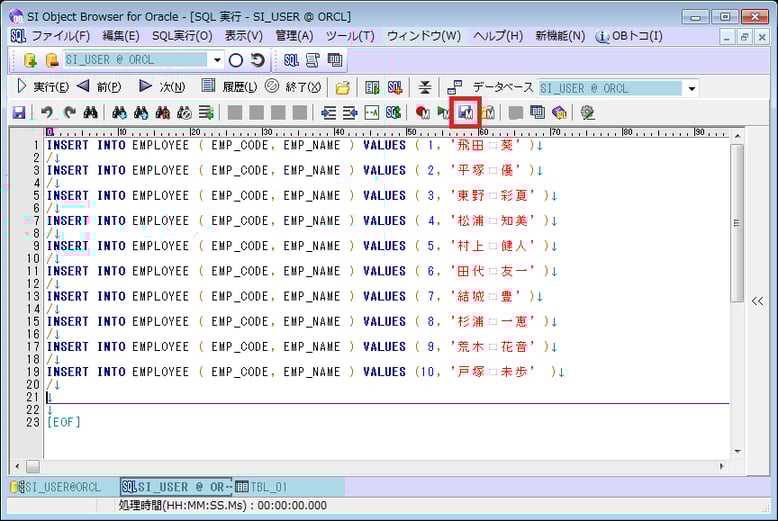This screenshot has width=778, height=521.
Task: Expand the side panel with << chevron
Action: pyautogui.click(x=758, y=301)
